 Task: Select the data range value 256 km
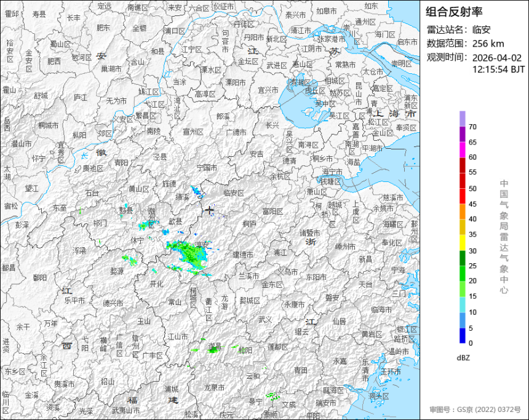pos(488,44)
